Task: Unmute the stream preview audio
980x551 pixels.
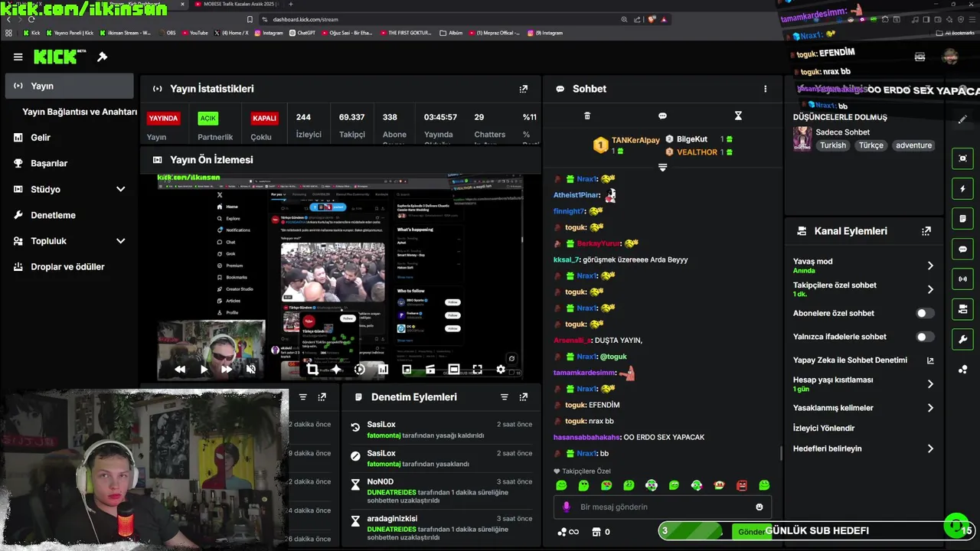Action: tap(250, 369)
